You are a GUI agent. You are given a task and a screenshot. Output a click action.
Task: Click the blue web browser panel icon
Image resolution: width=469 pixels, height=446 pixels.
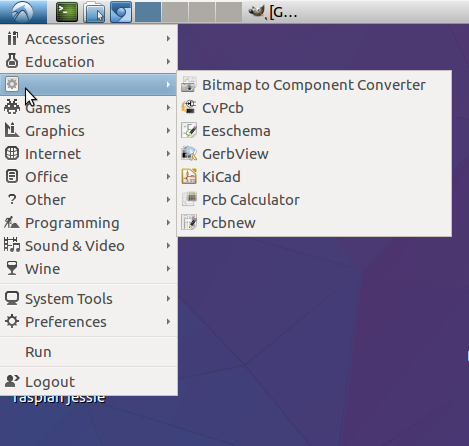(x=121, y=12)
